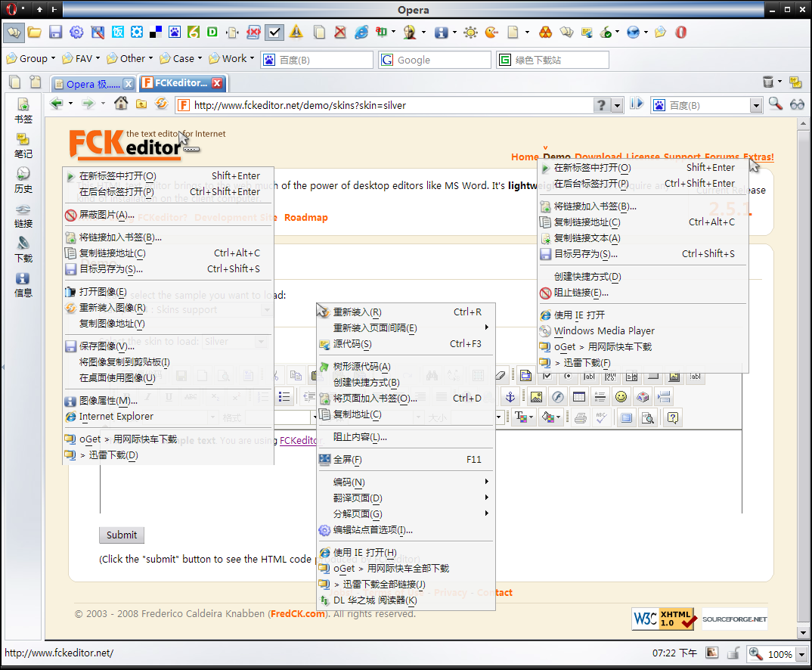Click the reload page icon
The width and height of the screenshot is (812, 670).
(162, 104)
